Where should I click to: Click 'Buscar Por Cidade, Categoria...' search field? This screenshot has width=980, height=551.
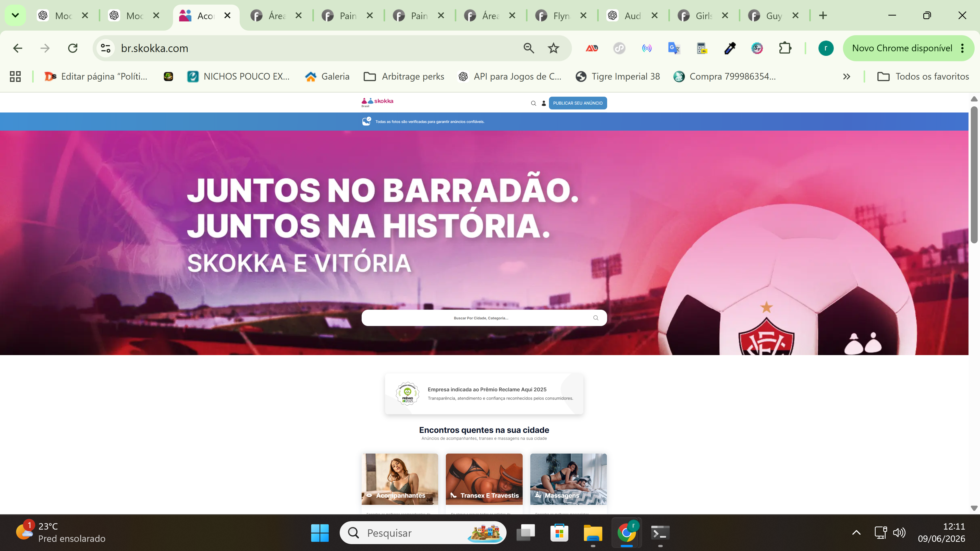click(481, 318)
